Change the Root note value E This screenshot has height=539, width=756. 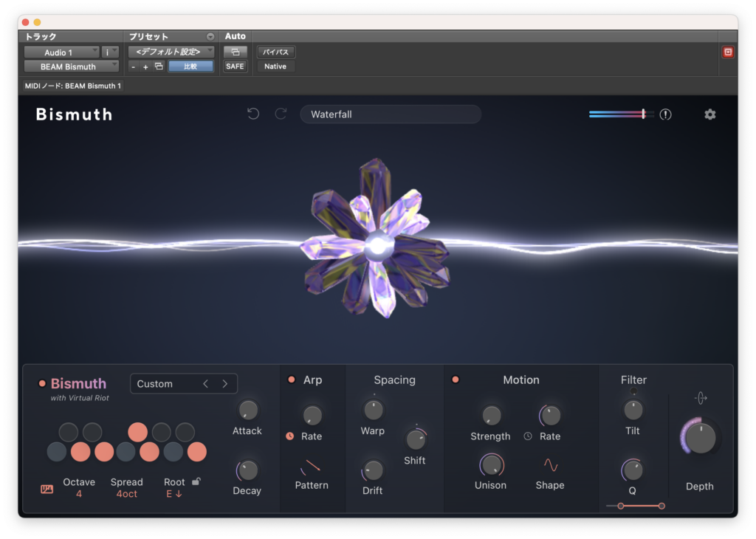click(173, 494)
